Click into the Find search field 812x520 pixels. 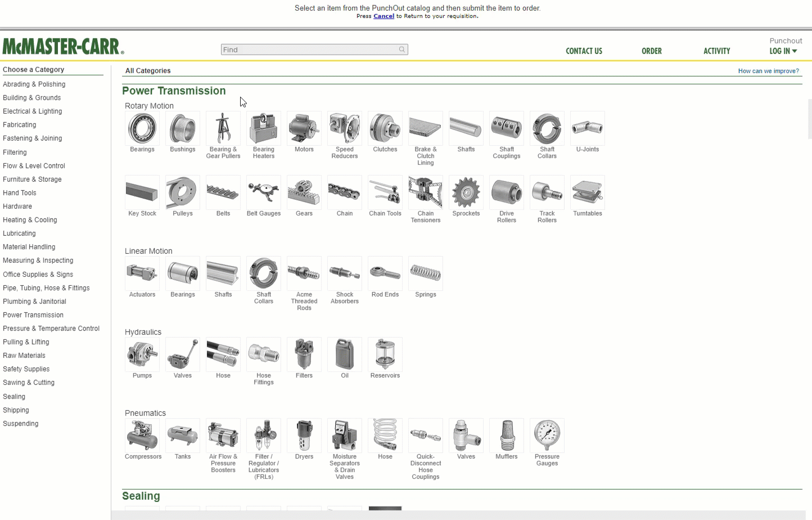click(309, 50)
